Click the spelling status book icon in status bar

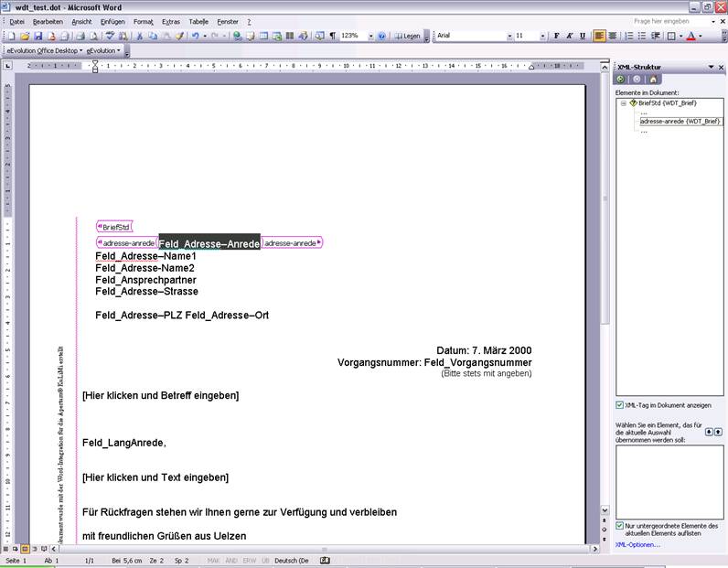(325, 561)
